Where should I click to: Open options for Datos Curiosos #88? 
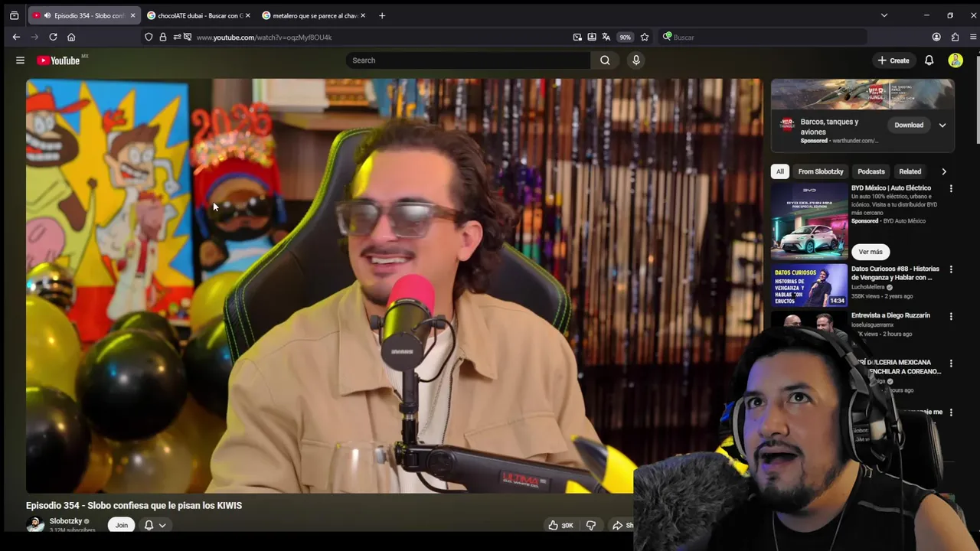(951, 269)
